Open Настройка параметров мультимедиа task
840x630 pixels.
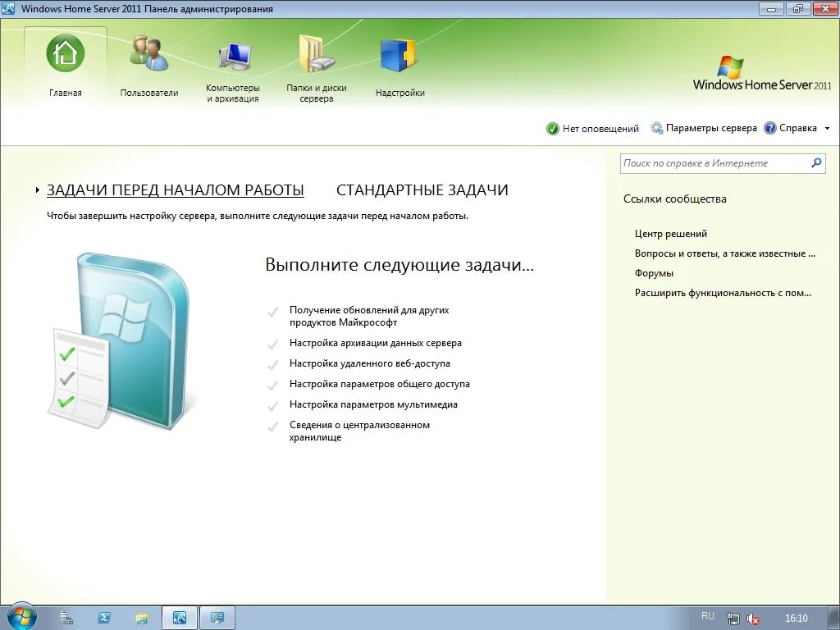pos(373,404)
